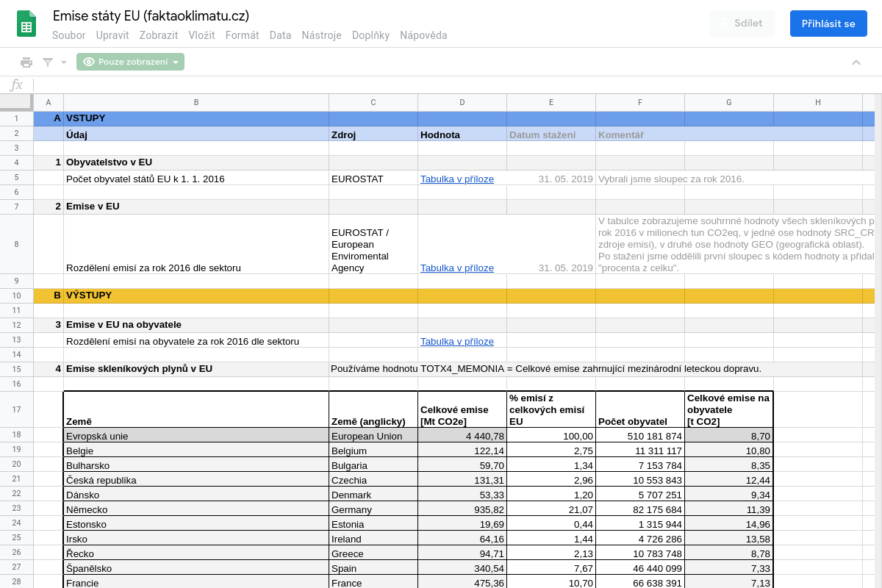Select column D header
Viewport: 882px width, 588px height.
point(462,102)
